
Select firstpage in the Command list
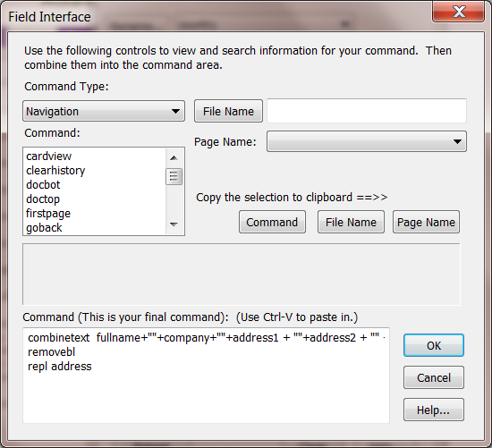click(48, 214)
